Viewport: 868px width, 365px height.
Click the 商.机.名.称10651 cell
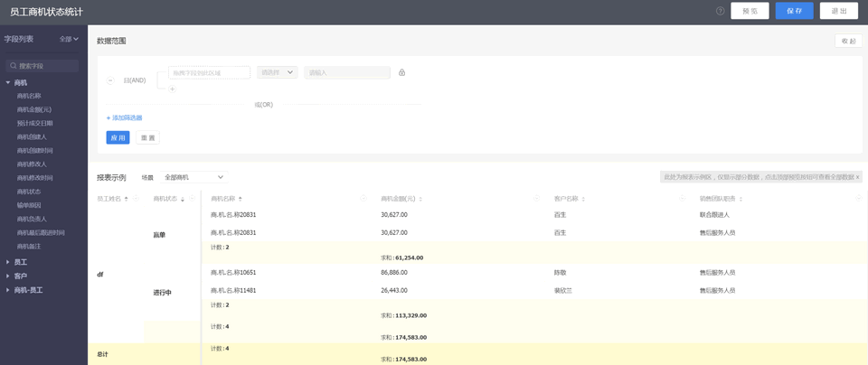click(x=233, y=273)
